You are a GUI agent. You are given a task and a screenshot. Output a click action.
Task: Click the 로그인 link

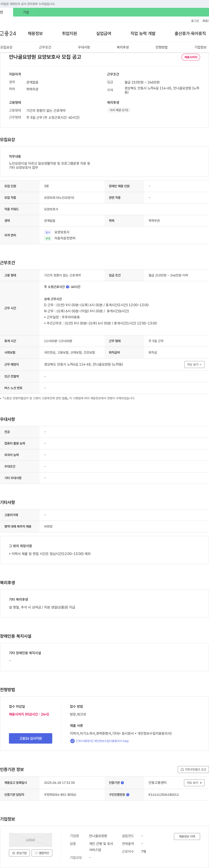point(195,21)
